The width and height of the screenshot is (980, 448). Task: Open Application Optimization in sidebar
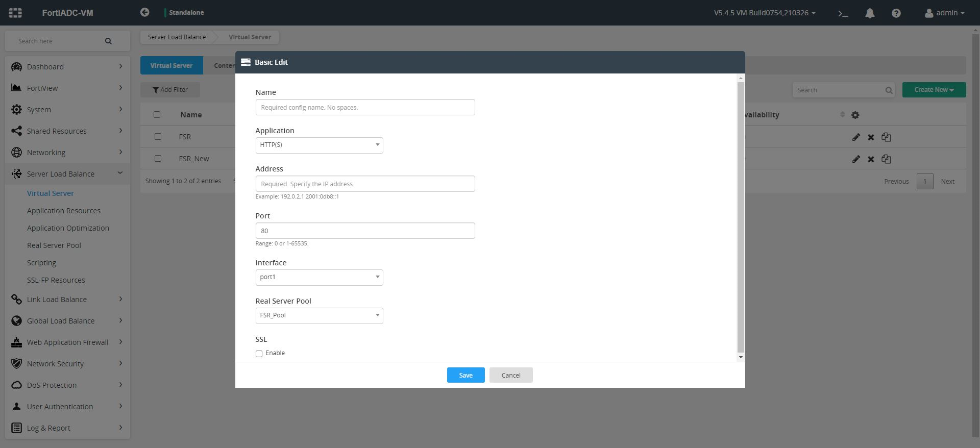coord(68,228)
